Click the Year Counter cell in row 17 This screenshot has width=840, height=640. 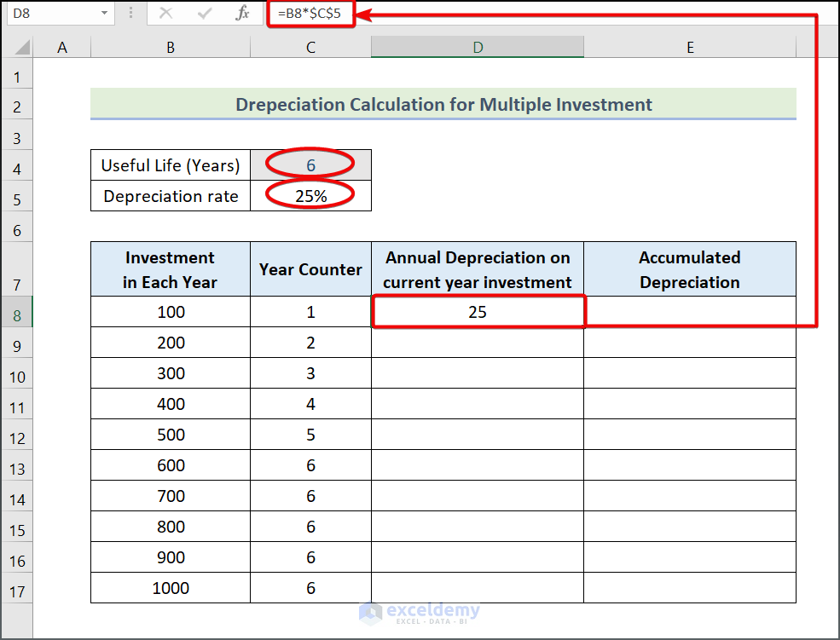pyautogui.click(x=310, y=587)
